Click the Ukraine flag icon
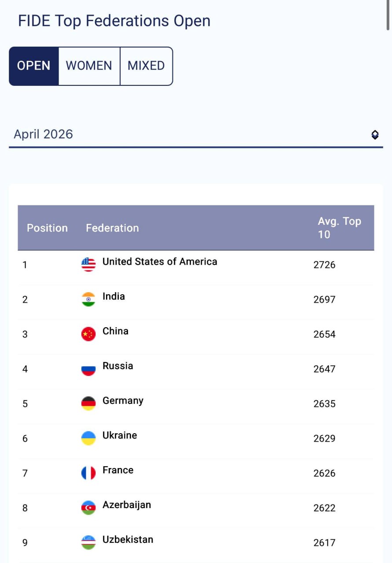The image size is (392, 563). click(x=88, y=438)
